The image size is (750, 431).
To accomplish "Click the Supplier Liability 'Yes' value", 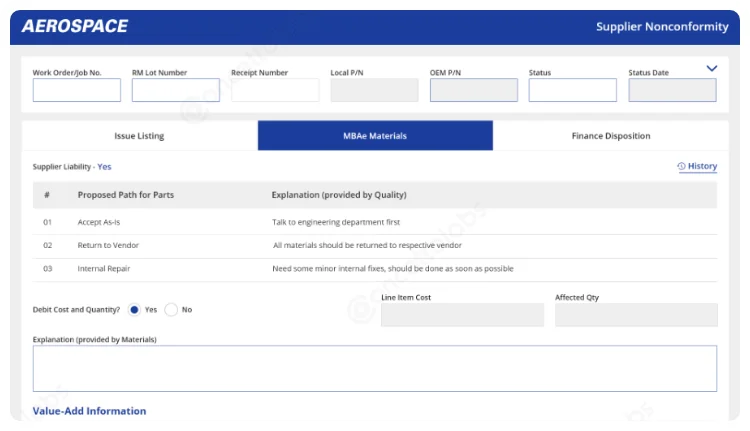I will 104,166.
